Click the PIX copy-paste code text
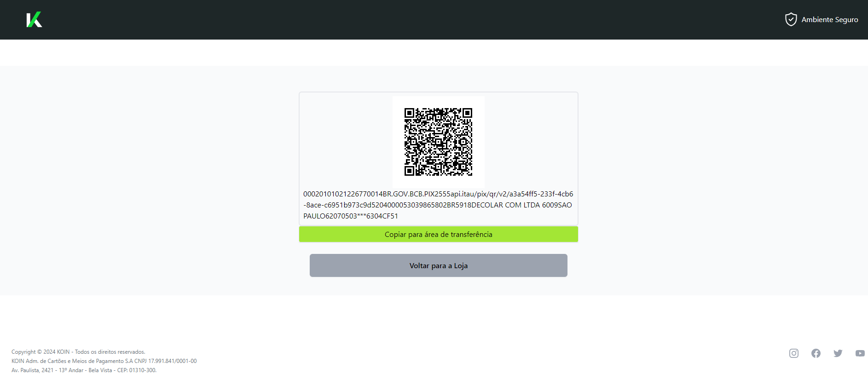 (x=438, y=205)
